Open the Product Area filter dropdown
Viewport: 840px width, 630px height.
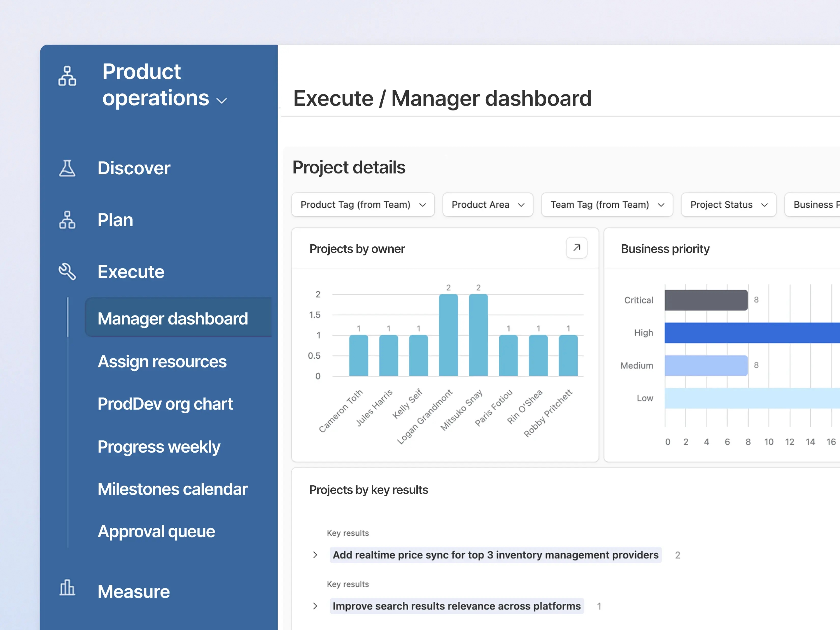point(488,205)
